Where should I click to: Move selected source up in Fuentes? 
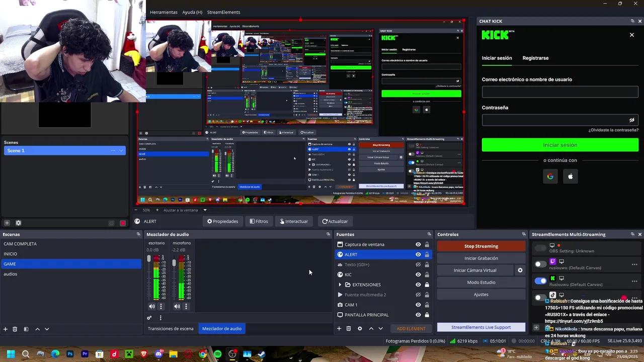pyautogui.click(x=371, y=328)
